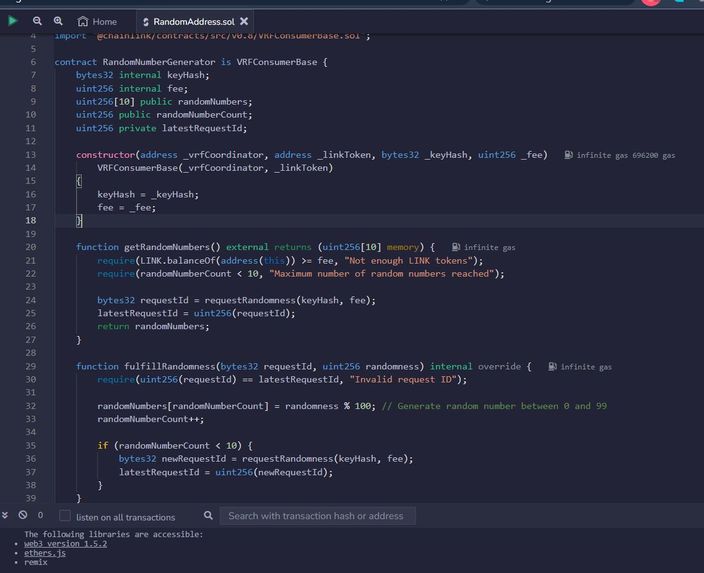The height and width of the screenshot is (573, 704).
Task: Close the RandomAddress.sol tab
Action: [244, 21]
